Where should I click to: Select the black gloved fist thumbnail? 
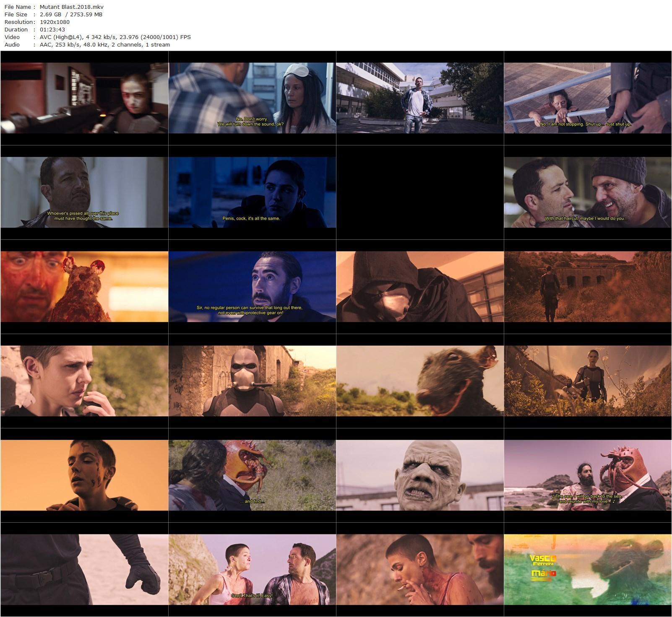[x=84, y=570]
